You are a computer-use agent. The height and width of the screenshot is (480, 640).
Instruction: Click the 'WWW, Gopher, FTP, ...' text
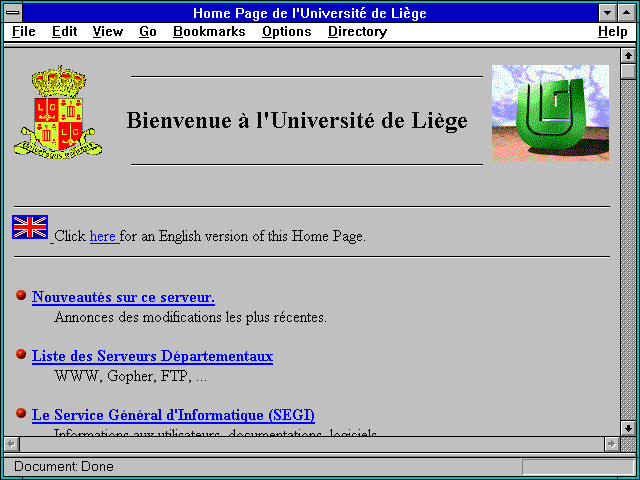tap(131, 376)
